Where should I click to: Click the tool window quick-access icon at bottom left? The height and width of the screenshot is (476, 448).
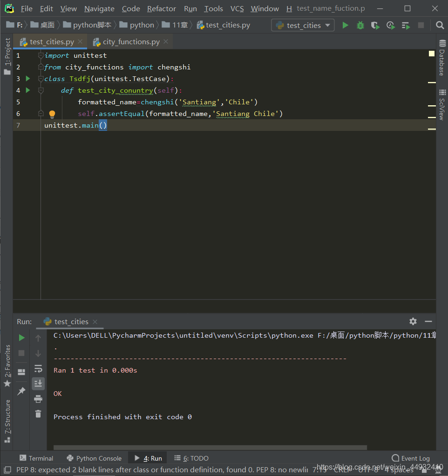[7, 470]
